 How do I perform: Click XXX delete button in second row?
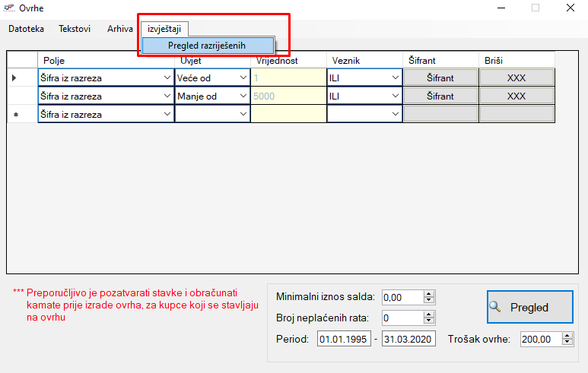coord(516,96)
